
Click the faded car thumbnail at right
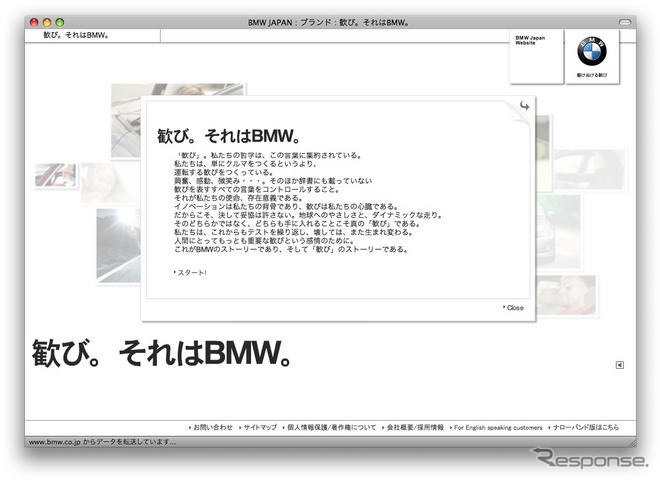pos(589,169)
